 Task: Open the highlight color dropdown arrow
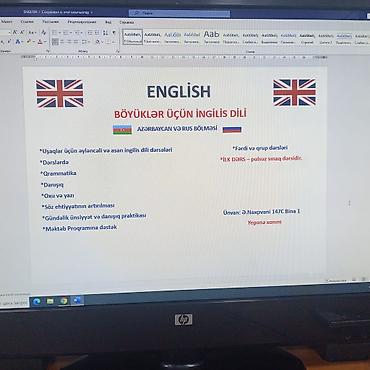[34, 42]
